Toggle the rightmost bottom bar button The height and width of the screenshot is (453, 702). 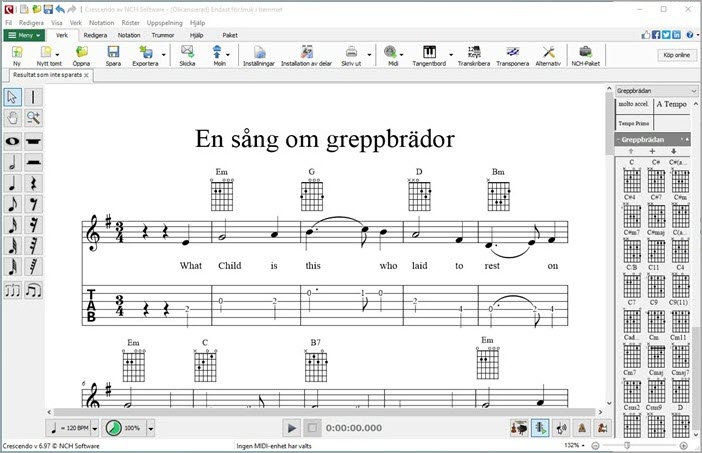coord(603,428)
